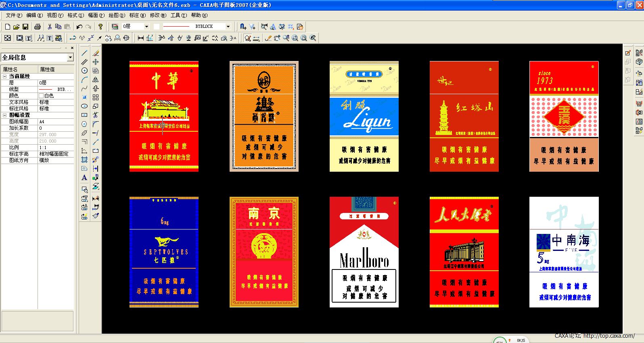Select the scissors Trim tool
Viewport: 644px width, 343px height.
[96, 115]
